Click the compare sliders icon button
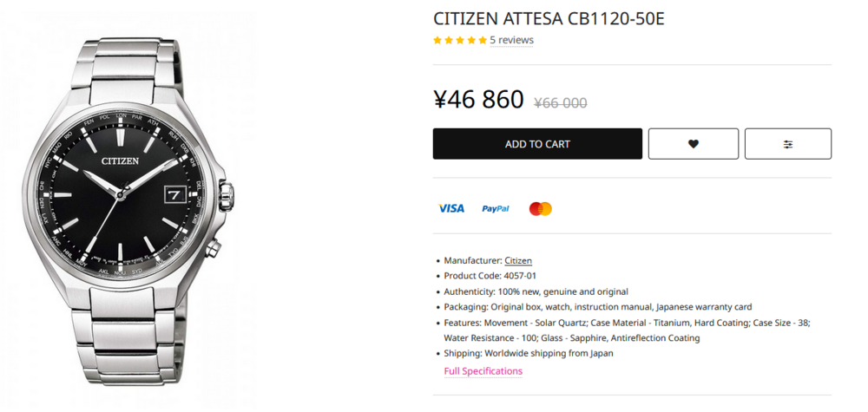 coord(787,144)
